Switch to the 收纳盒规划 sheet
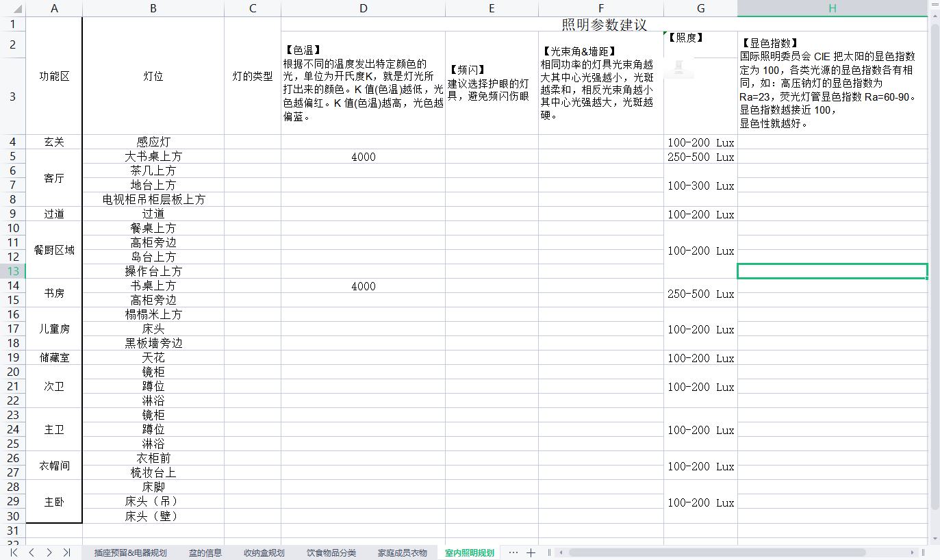The height and width of the screenshot is (560, 940). [264, 553]
